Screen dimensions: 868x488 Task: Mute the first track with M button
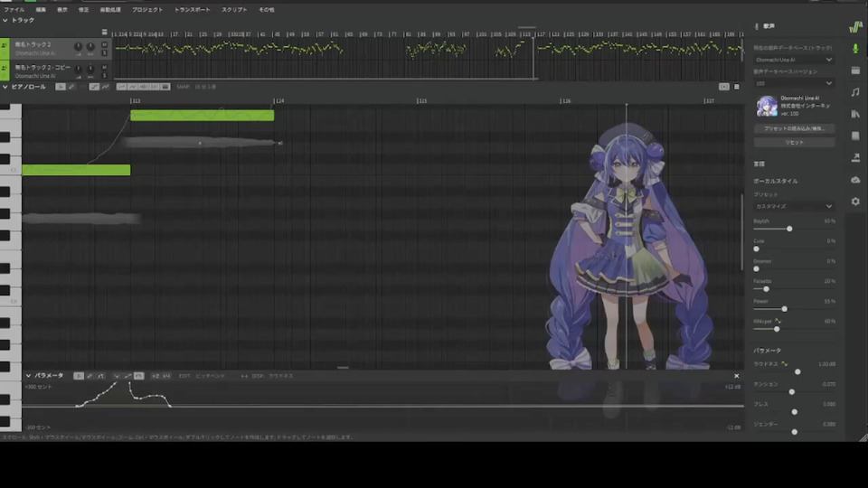tap(104, 45)
